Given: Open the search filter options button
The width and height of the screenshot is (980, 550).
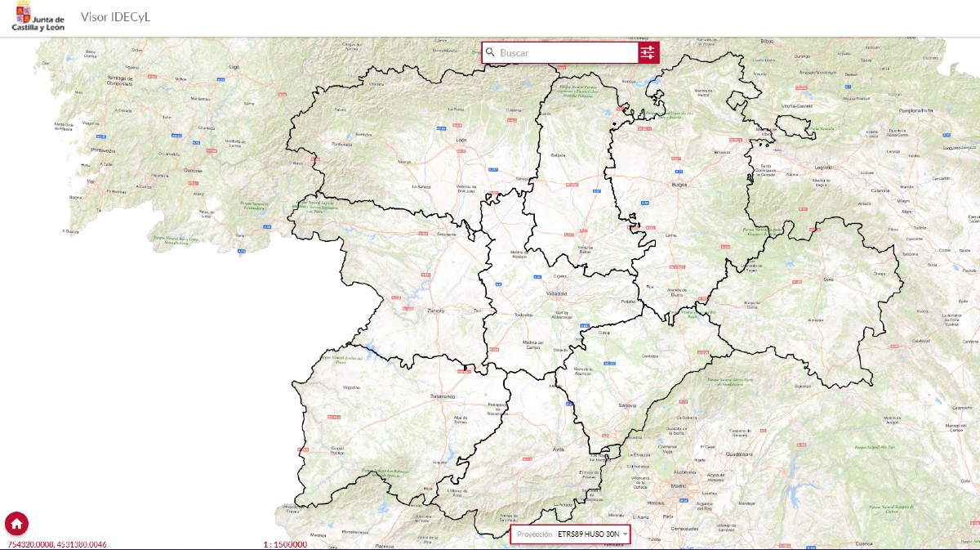Looking at the screenshot, I should click(648, 52).
